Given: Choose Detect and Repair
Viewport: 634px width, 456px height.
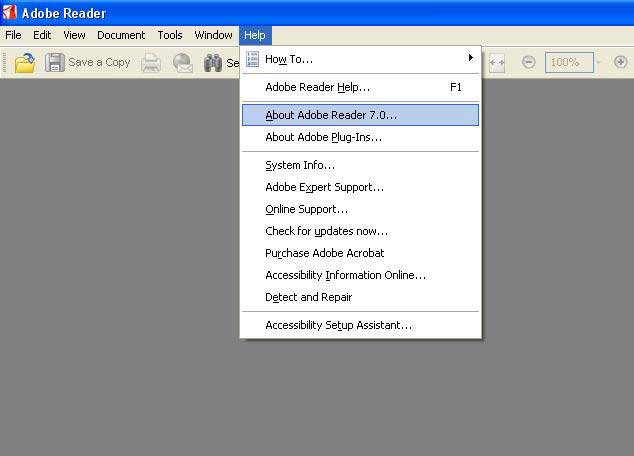Looking at the screenshot, I should pyautogui.click(x=360, y=297).
